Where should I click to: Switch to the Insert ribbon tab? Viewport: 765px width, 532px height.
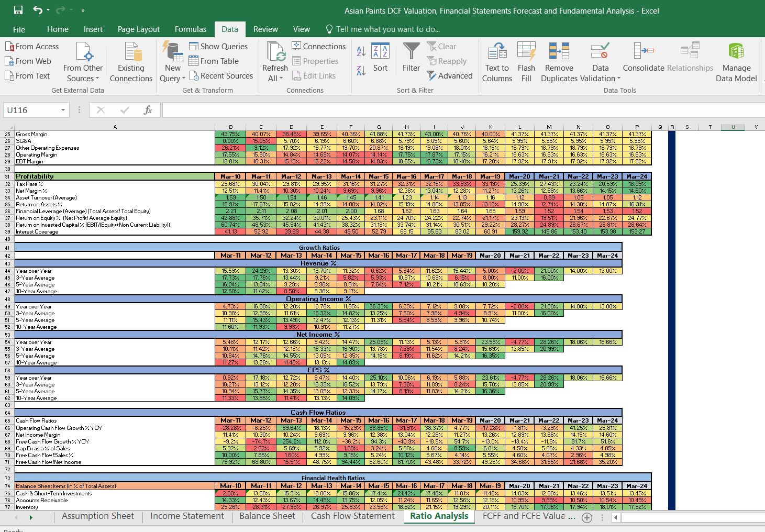[93, 29]
